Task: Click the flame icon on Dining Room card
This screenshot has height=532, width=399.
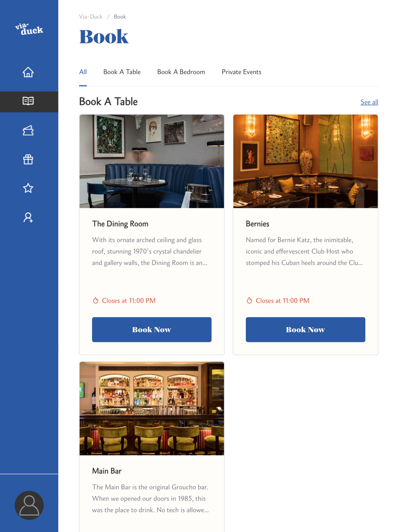Action: pos(96,300)
